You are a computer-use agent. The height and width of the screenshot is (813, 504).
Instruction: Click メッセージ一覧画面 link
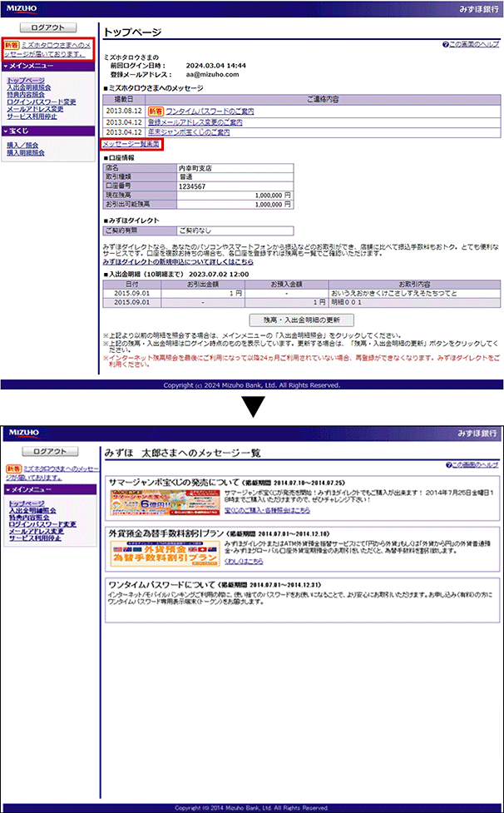131,144
